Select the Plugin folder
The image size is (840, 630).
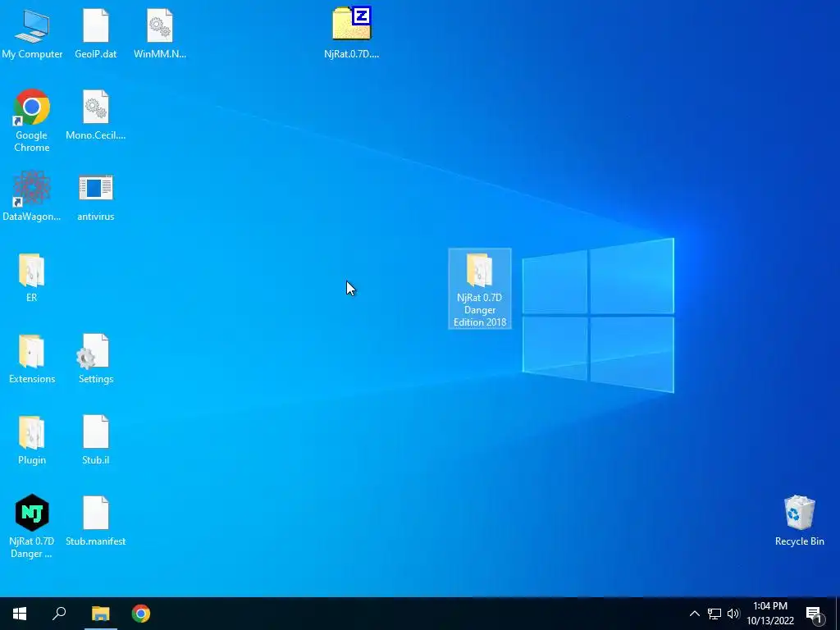[x=32, y=440]
